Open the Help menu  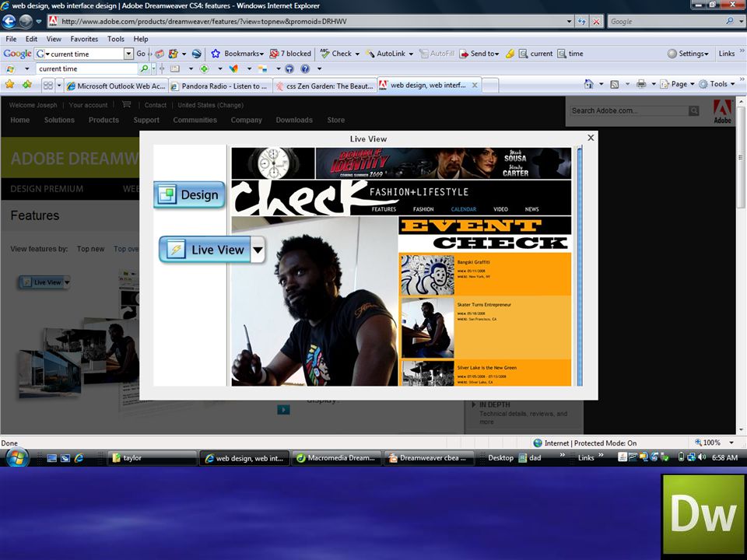coord(141,39)
